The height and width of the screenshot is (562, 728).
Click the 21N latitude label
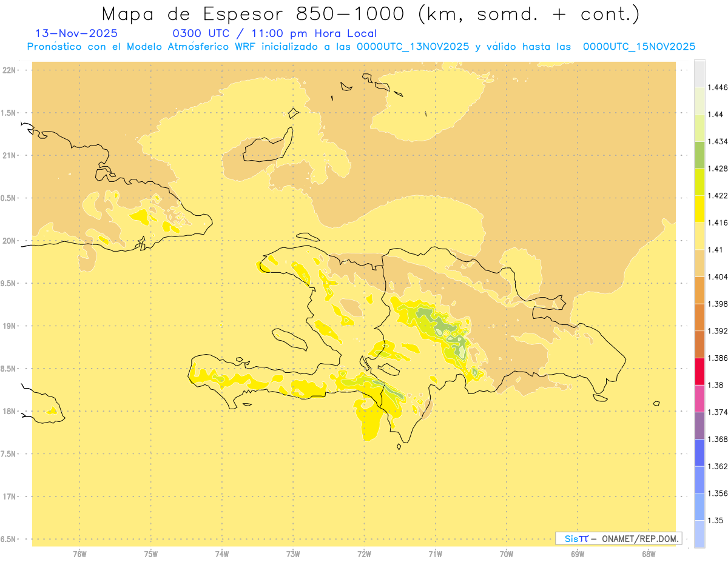(9, 155)
